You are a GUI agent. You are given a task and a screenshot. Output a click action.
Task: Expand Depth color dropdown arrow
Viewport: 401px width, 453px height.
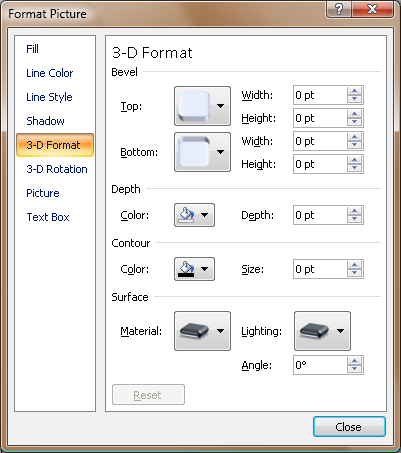[205, 215]
